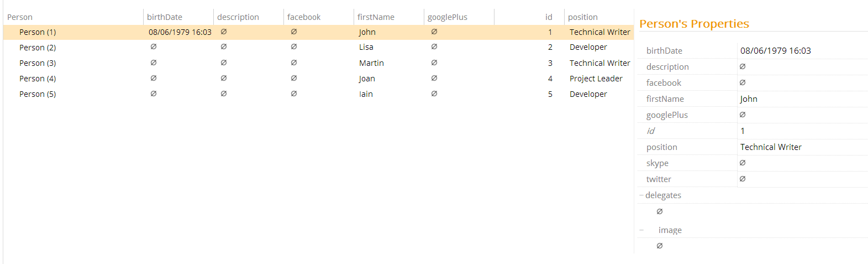
Task: Click the twitter null value icon
Action: pyautogui.click(x=743, y=179)
